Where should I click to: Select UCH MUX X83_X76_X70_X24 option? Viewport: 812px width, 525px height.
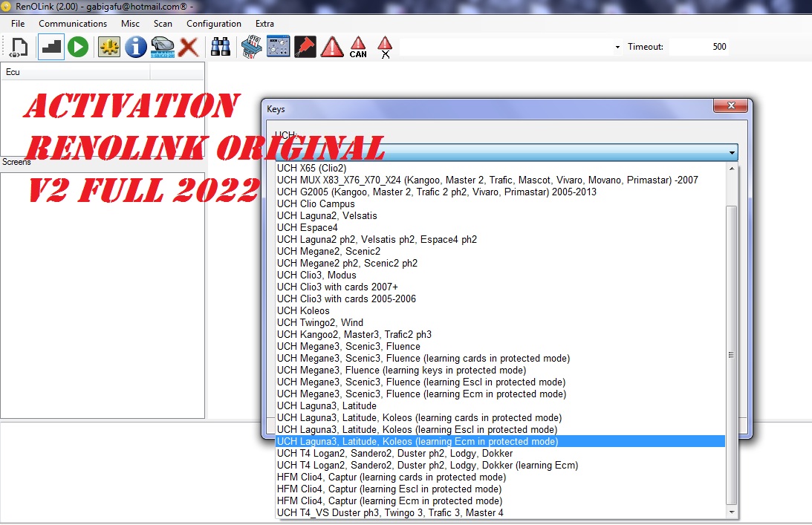tap(500, 180)
